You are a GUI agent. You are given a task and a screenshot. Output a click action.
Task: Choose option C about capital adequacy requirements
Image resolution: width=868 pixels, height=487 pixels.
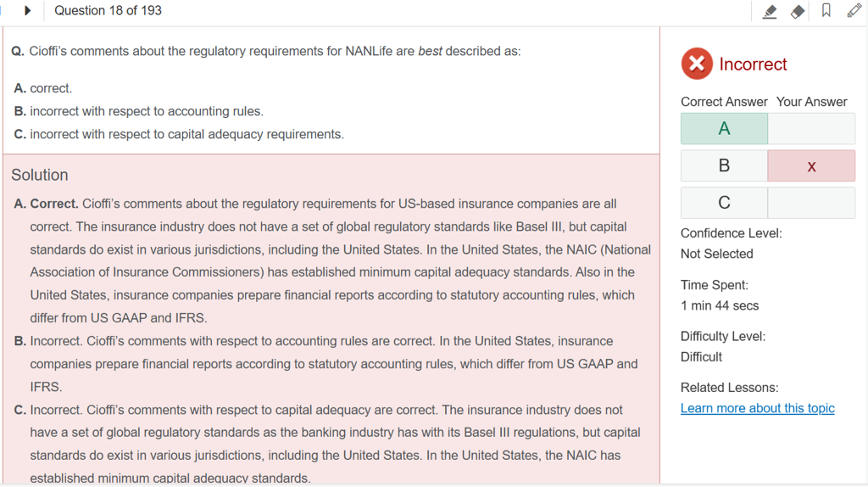click(186, 134)
